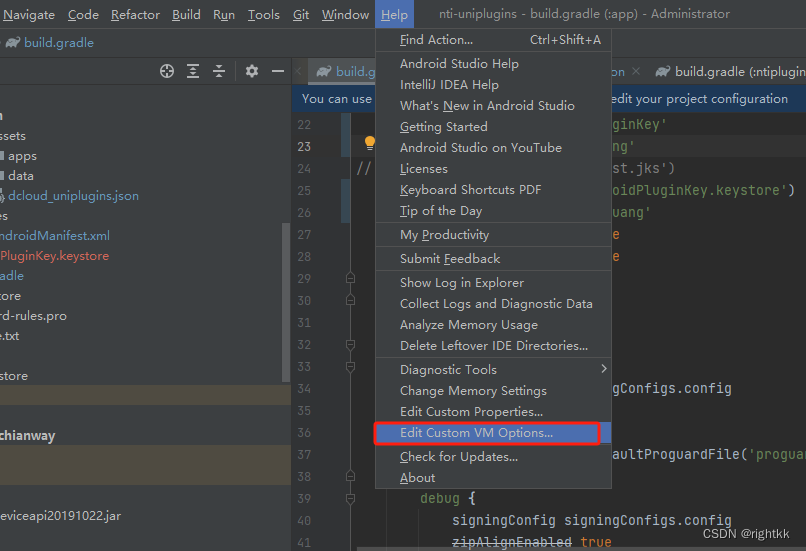Select Find Action in Help menu
Image resolution: width=806 pixels, height=551 pixels.
(x=493, y=40)
